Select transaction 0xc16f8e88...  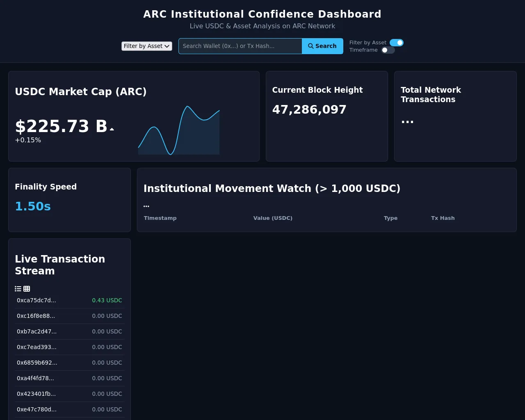(x=69, y=316)
